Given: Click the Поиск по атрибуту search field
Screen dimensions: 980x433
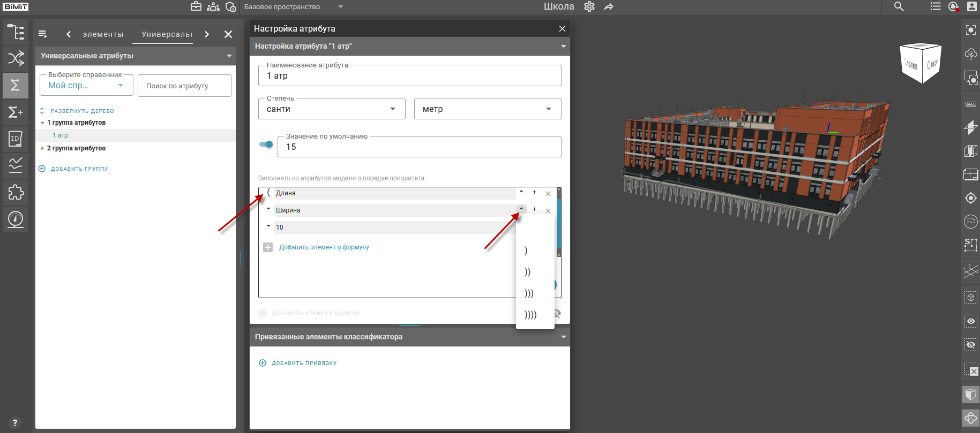Looking at the screenshot, I should pos(184,86).
